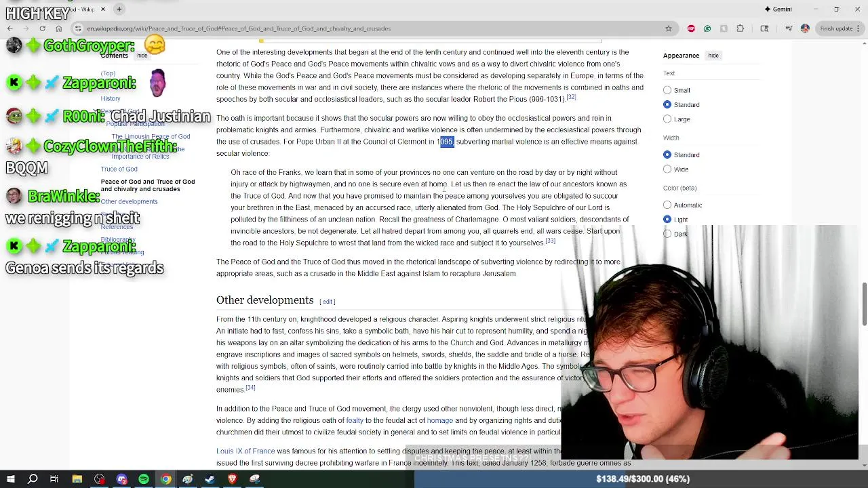This screenshot has height=488, width=868.
Task: Select Dark color mode
Action: [x=667, y=233]
